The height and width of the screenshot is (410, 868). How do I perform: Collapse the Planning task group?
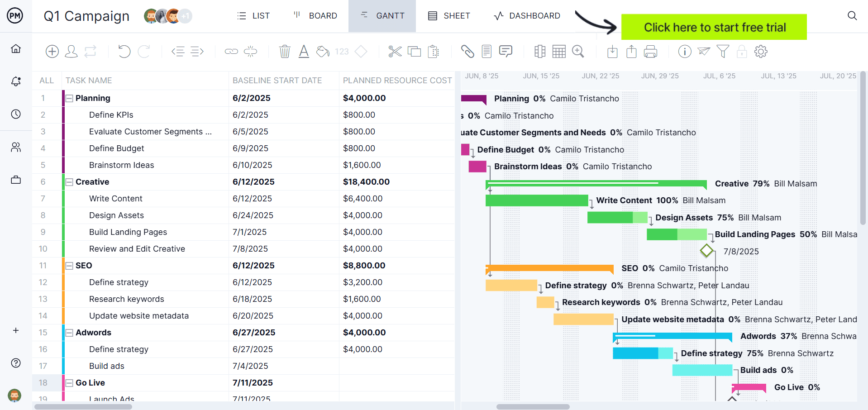coord(69,98)
